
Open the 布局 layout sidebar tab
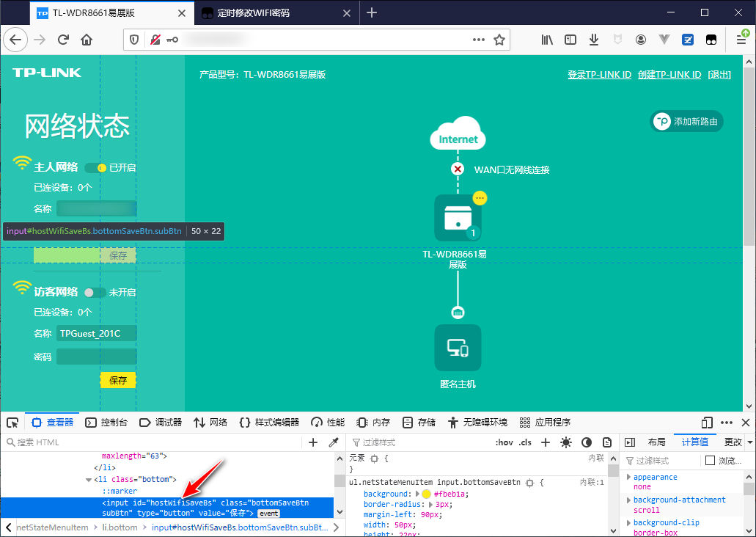657,442
